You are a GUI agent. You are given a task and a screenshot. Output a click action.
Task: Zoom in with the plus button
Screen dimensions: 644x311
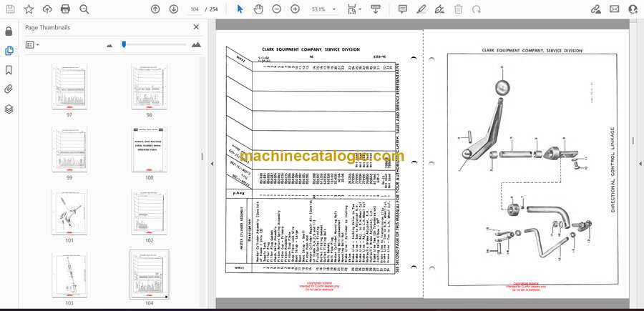click(x=295, y=9)
